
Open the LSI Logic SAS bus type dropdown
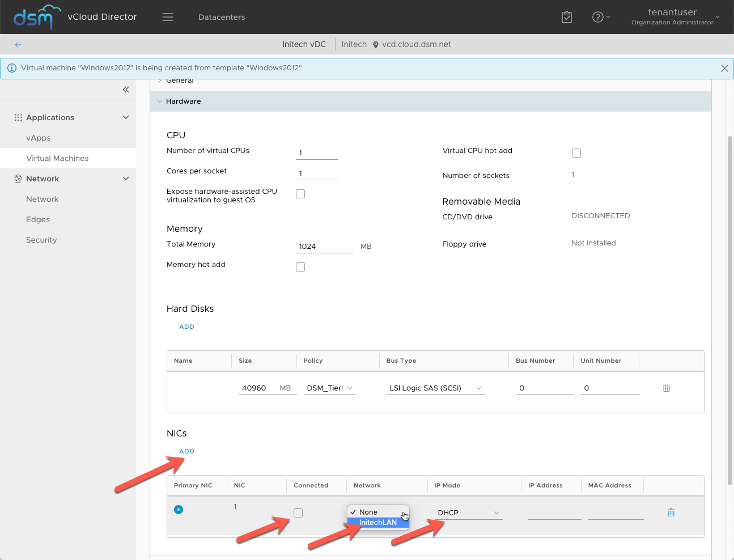point(435,388)
